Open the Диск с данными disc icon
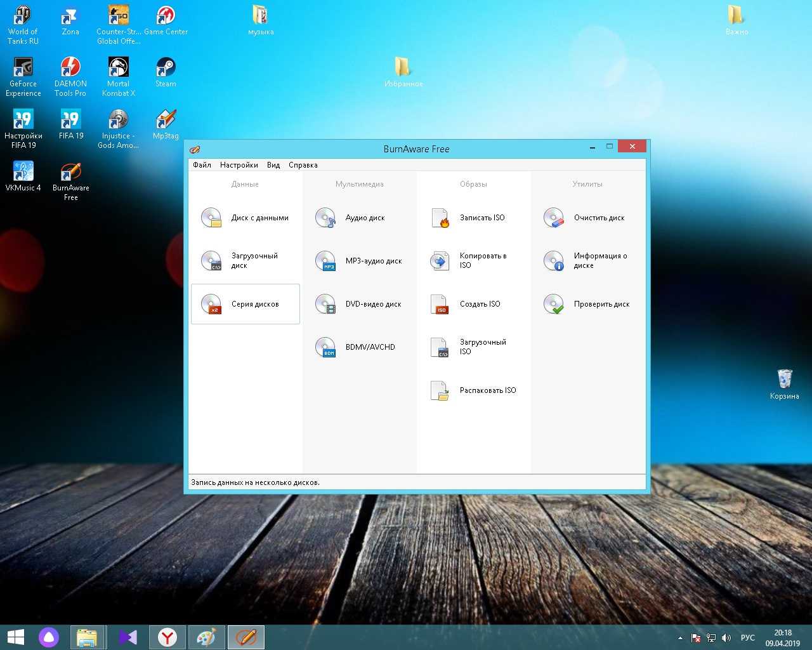 [x=211, y=218]
